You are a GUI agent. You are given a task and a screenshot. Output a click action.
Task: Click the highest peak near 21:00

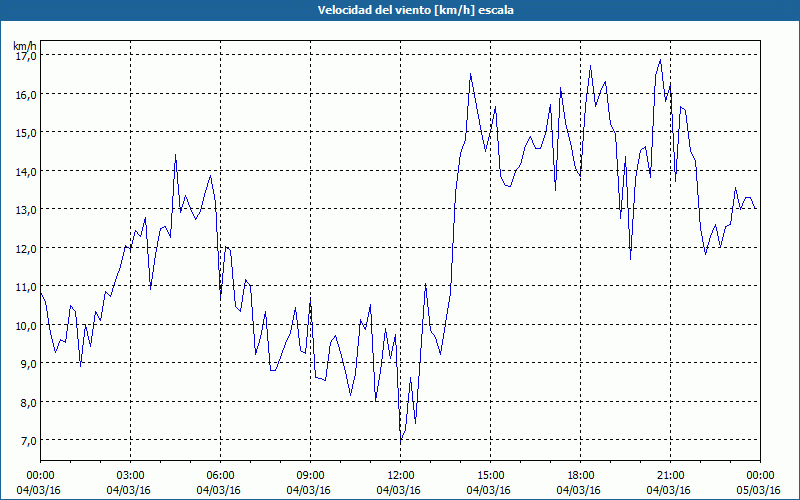tap(660, 60)
